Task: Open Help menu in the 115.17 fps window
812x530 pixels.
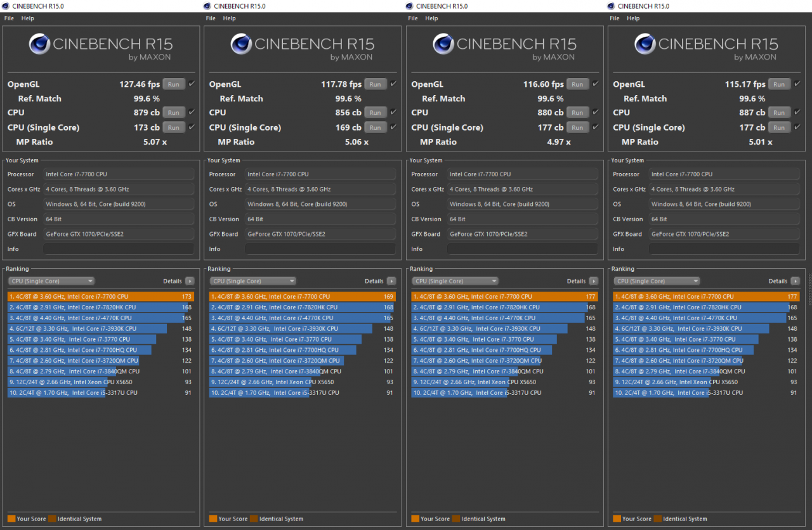Action: (x=634, y=18)
